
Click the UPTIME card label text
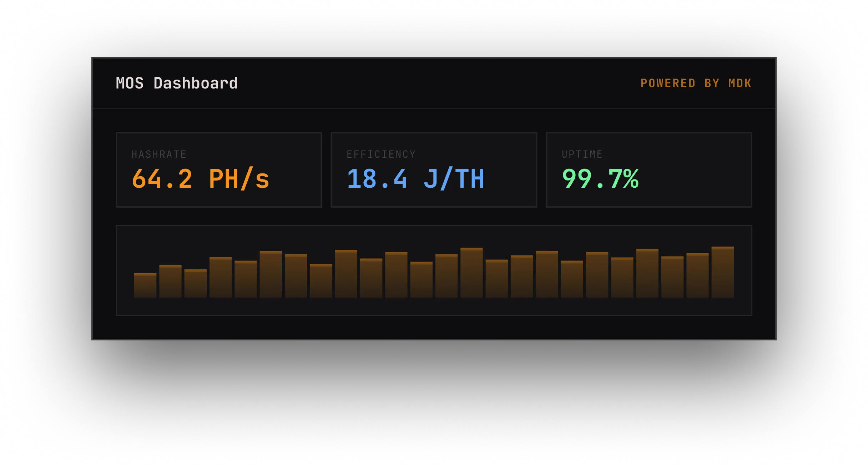582,154
